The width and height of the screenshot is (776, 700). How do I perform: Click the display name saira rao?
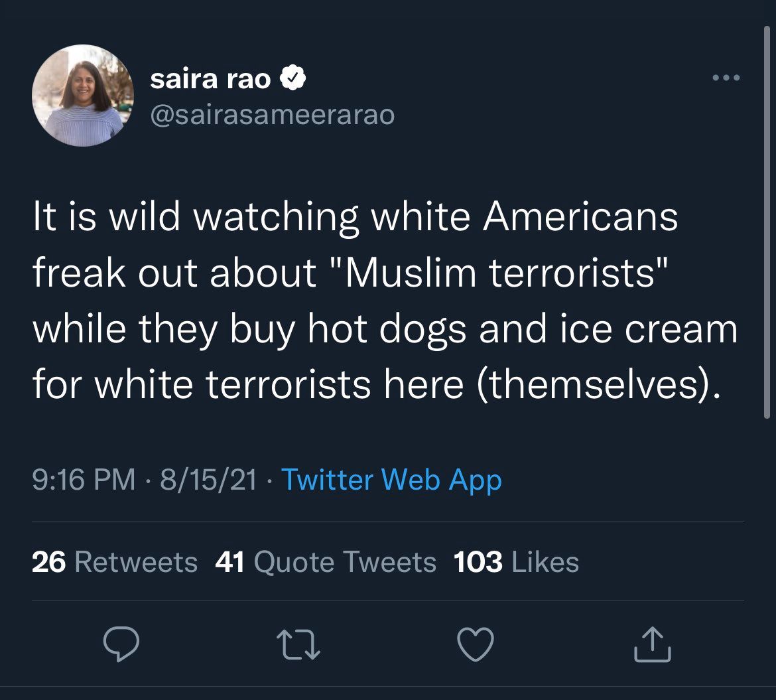click(210, 80)
